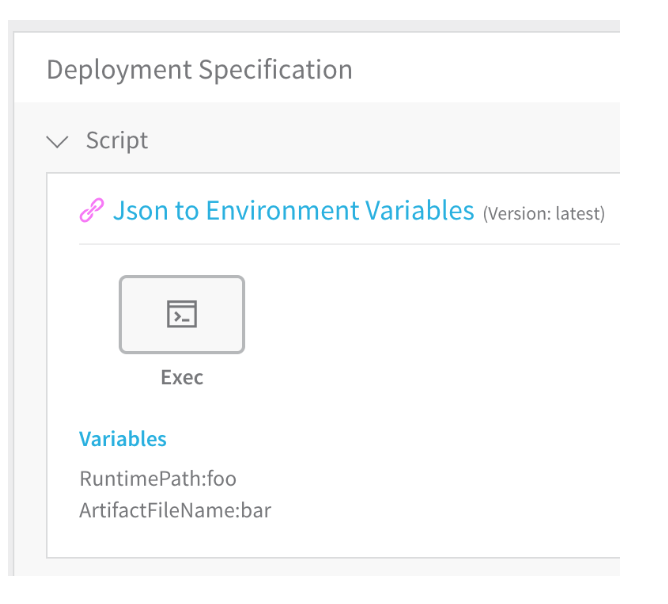Click the (Version: latest) text
This screenshot has height=604, width=668.
[544, 213]
